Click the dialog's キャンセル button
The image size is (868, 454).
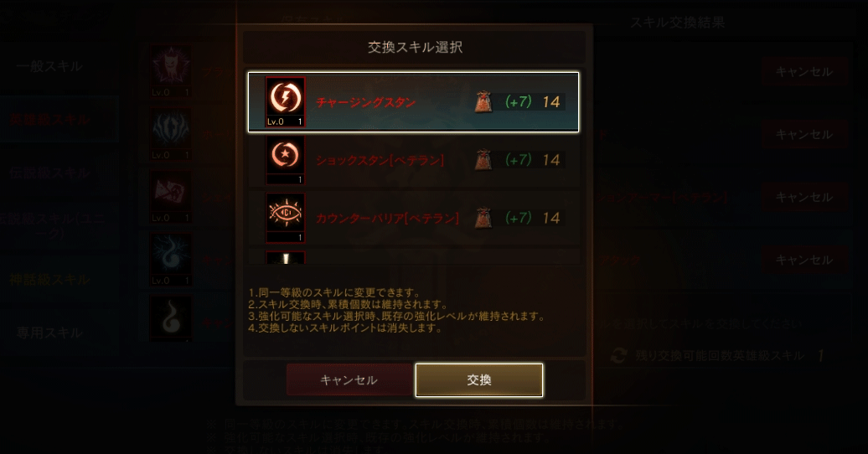(349, 379)
